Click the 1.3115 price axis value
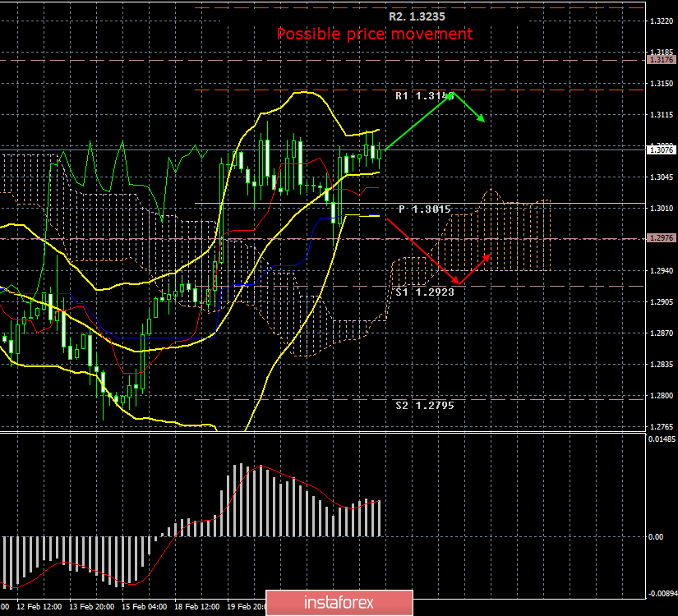Image resolution: width=678 pixels, height=616 pixels. click(x=662, y=115)
